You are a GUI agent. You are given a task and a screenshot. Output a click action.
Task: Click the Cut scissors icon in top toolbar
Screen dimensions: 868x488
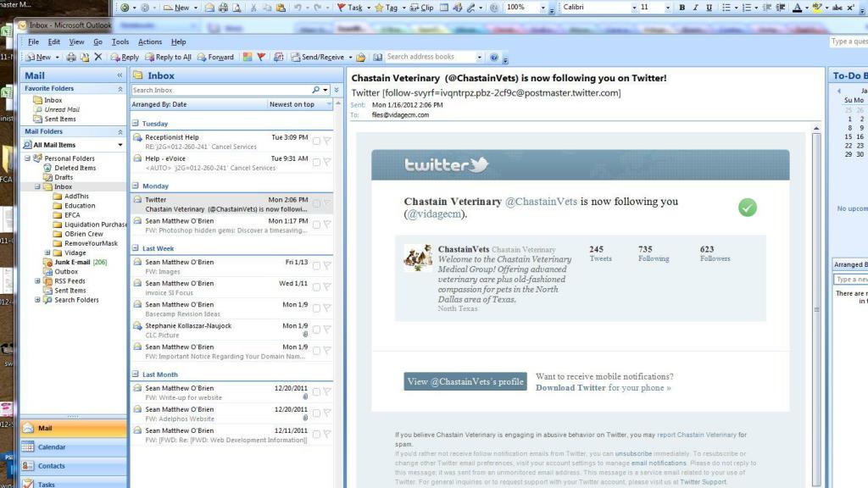[253, 7]
